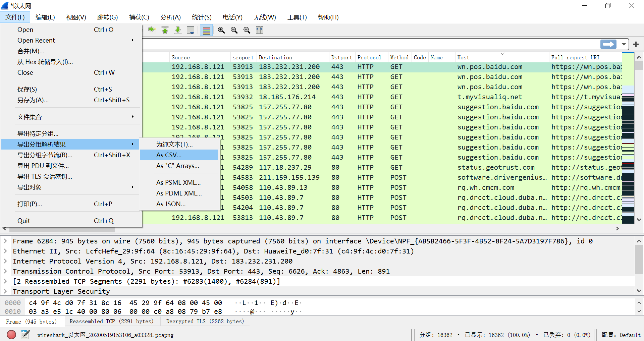644x341 pixels.
Task: Zoom out the main window text
Action: [234, 30]
